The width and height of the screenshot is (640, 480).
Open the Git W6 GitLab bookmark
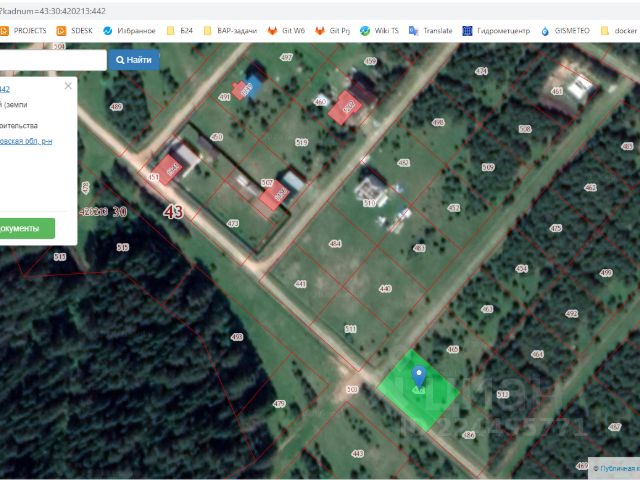pos(286,31)
